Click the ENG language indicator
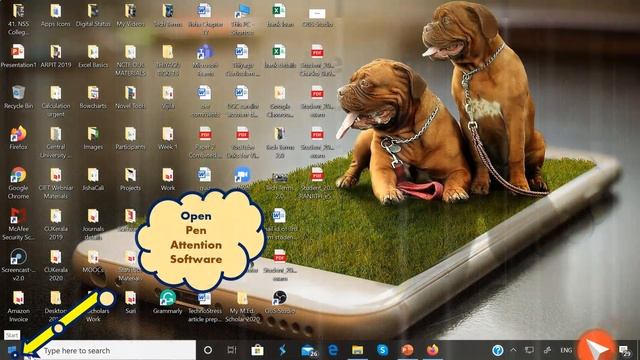The height and width of the screenshot is (360, 640). pos(566,350)
